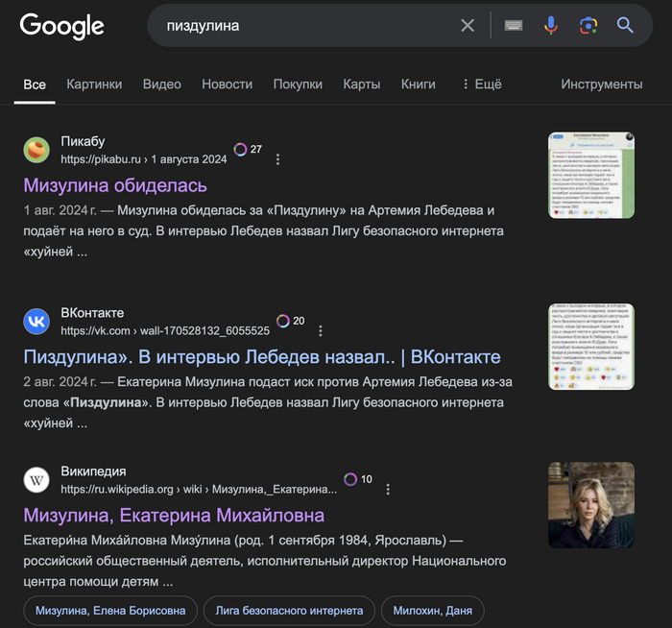
Task: Open the three-dot menu for the ВКонтакте result
Action: (321, 331)
